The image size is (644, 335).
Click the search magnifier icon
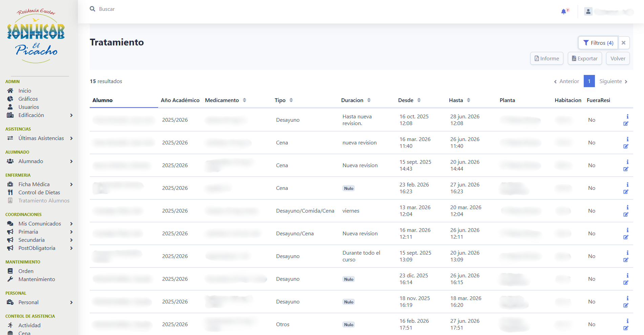92,9
